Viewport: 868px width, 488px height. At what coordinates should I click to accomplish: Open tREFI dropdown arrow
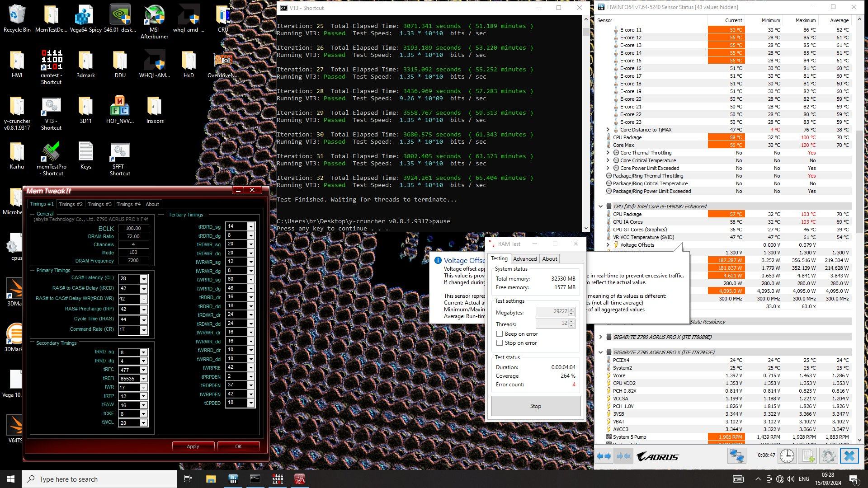point(144,379)
